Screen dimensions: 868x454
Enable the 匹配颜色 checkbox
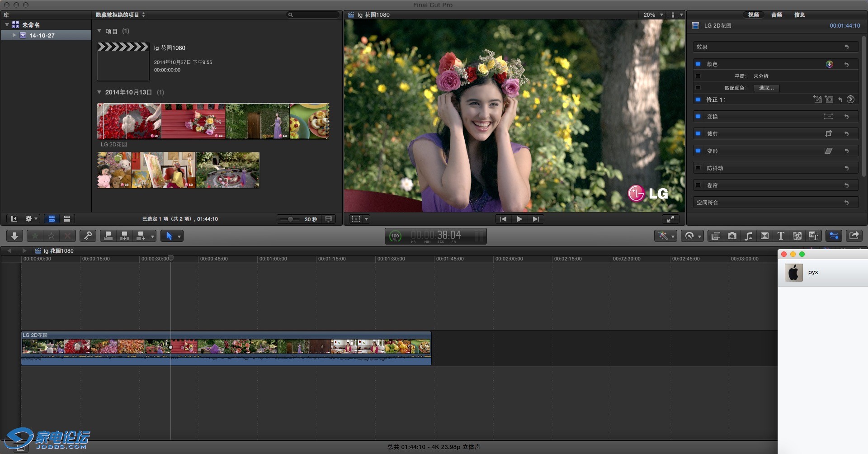click(698, 88)
